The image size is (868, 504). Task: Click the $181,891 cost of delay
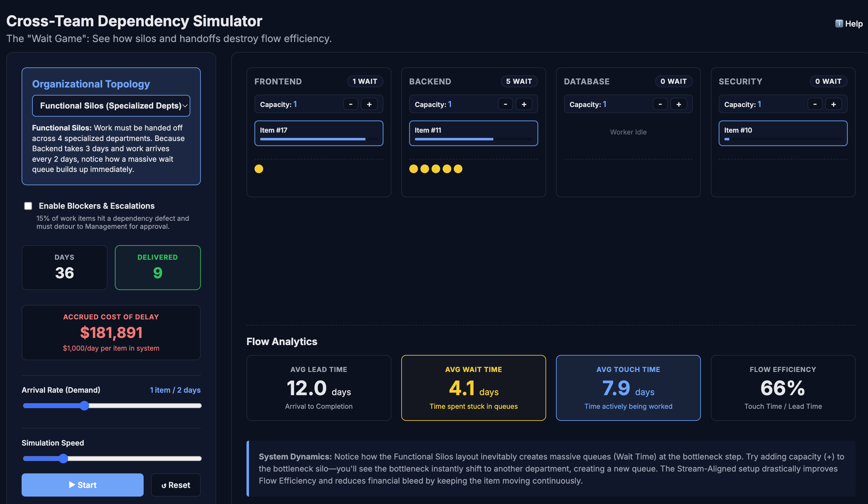[111, 332]
